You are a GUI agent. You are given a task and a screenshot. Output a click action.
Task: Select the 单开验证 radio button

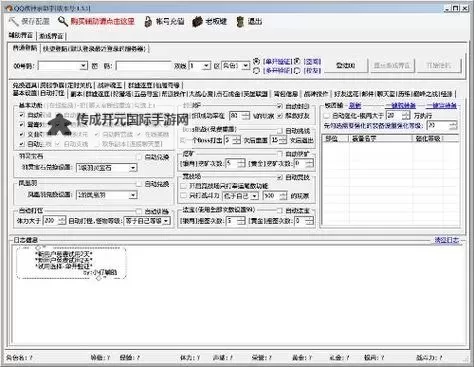[256, 61]
